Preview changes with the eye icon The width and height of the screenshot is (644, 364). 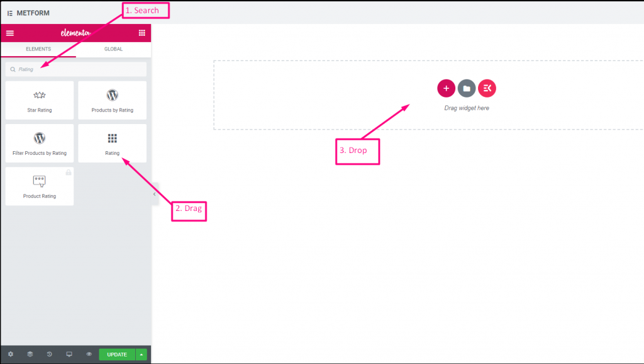coord(89,354)
